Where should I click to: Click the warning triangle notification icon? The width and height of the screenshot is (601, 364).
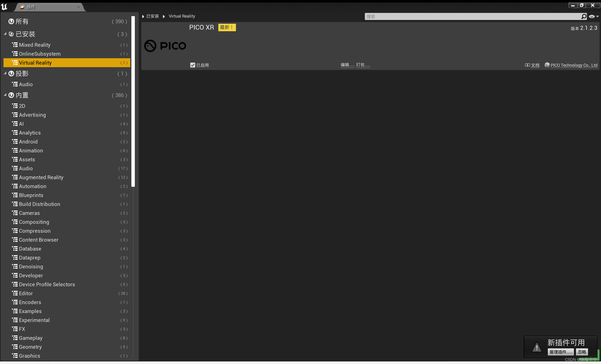(x=536, y=347)
